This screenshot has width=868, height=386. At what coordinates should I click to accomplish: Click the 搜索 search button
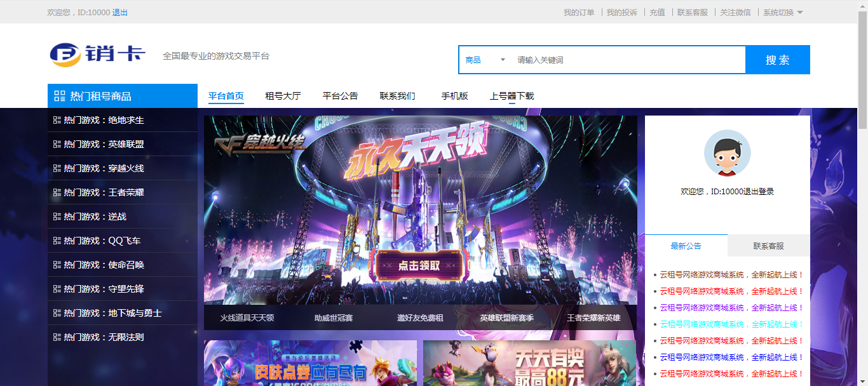pyautogui.click(x=777, y=59)
